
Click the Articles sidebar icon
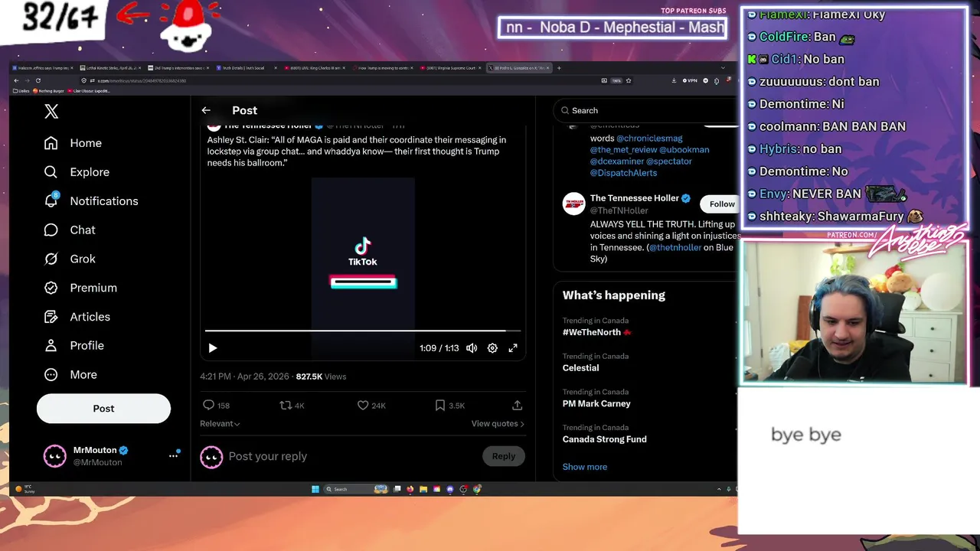click(x=51, y=317)
